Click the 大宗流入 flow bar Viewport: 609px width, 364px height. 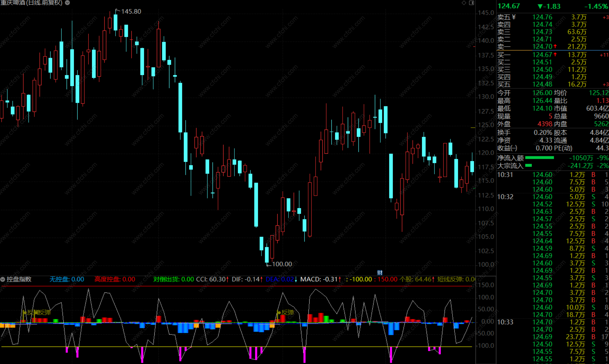tap(528, 165)
